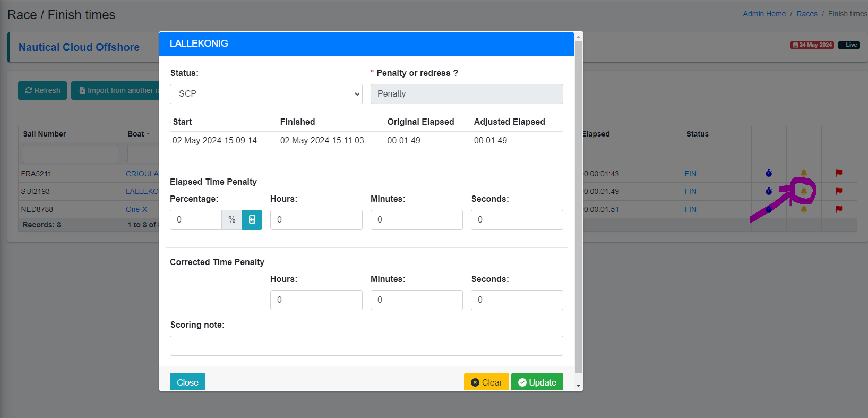
Task: Click the Corrected Time Penalty Seconds field
Action: tap(517, 300)
